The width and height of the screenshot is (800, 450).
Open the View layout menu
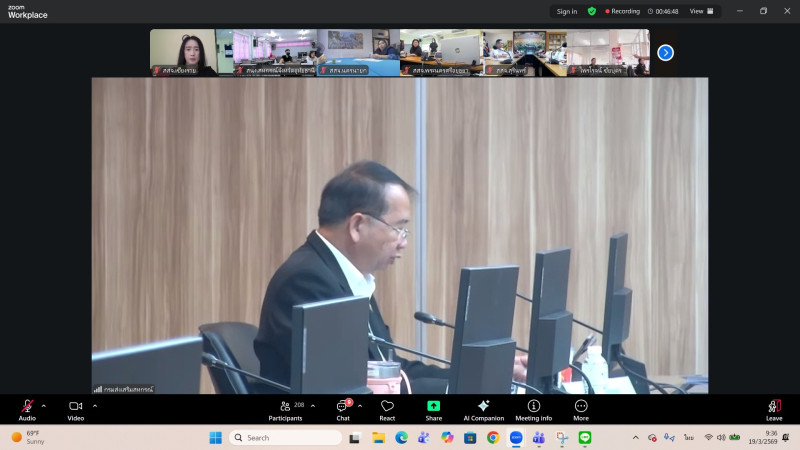[x=703, y=11]
